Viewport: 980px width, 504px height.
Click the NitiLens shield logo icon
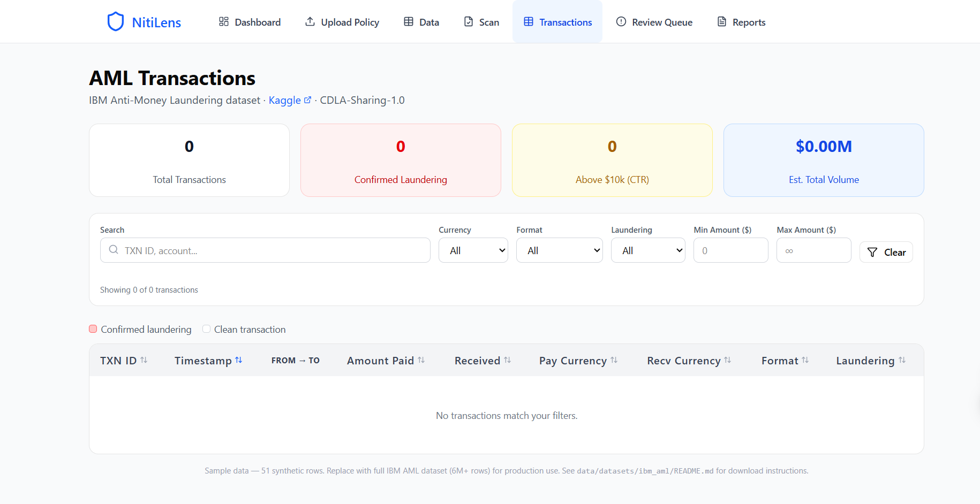tap(116, 22)
